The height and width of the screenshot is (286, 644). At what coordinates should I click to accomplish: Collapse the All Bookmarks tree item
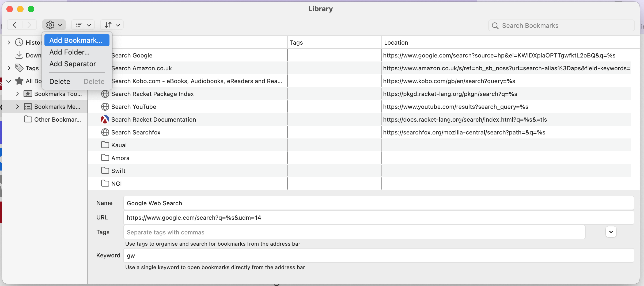[9, 81]
